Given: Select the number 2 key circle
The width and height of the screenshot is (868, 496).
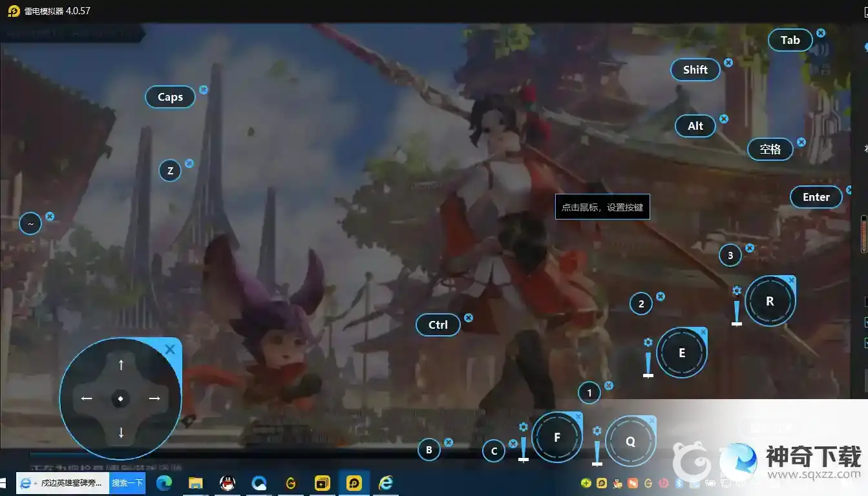Looking at the screenshot, I should point(641,304).
